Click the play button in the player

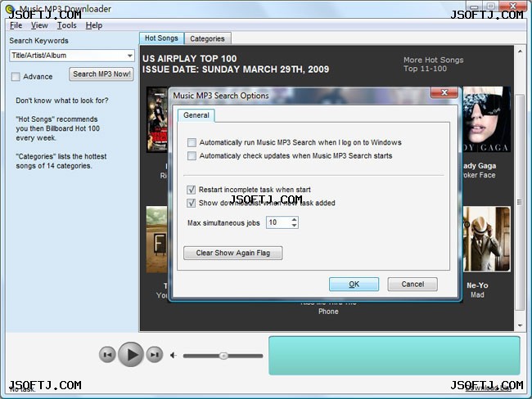pos(131,355)
